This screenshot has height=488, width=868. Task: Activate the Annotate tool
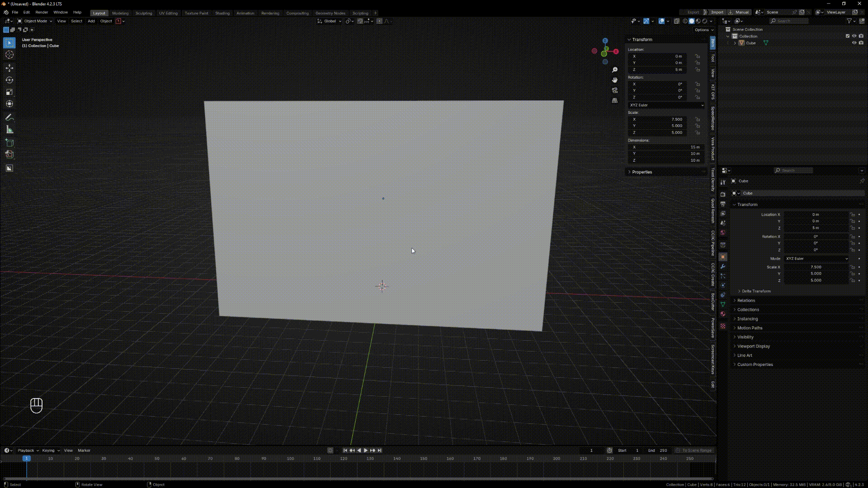[9, 117]
